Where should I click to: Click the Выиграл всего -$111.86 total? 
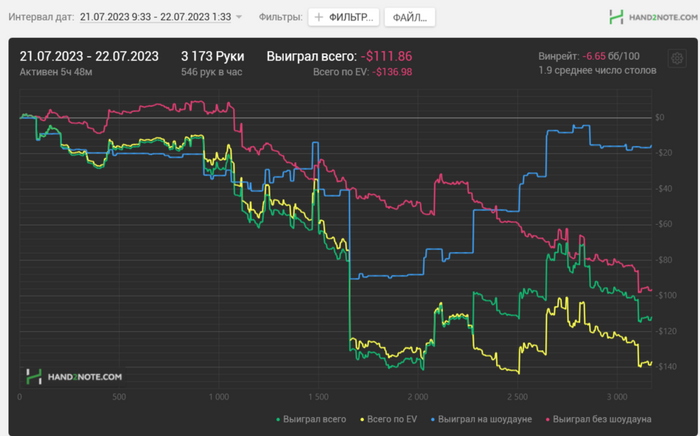pos(339,56)
